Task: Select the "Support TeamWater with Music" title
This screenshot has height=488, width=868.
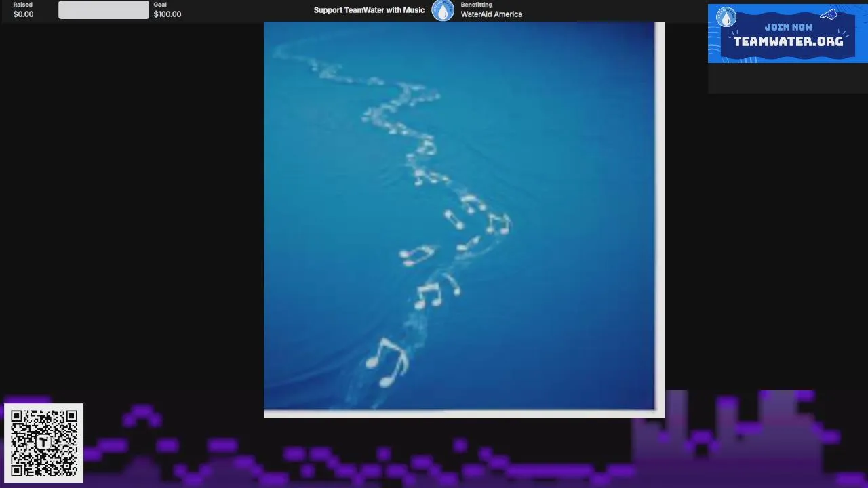Action: click(x=369, y=10)
